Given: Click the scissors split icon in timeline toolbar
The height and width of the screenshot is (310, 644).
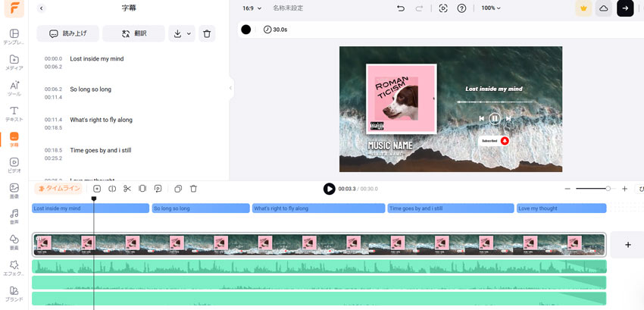Looking at the screenshot, I should click(127, 189).
